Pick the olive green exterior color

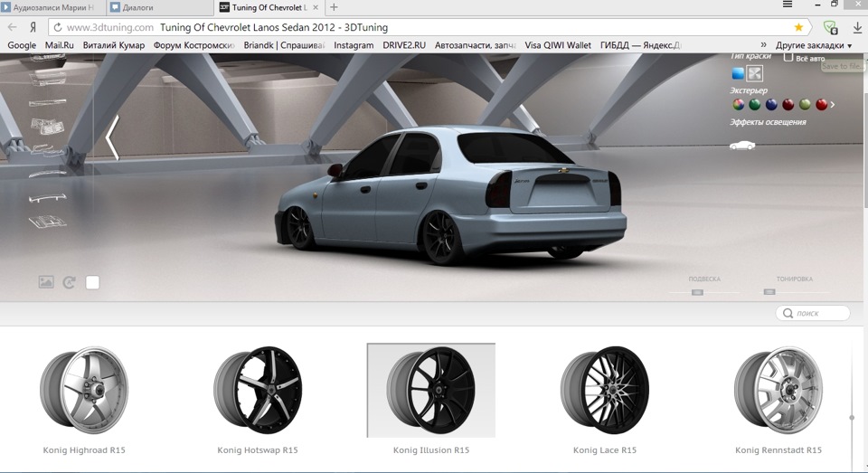805,104
